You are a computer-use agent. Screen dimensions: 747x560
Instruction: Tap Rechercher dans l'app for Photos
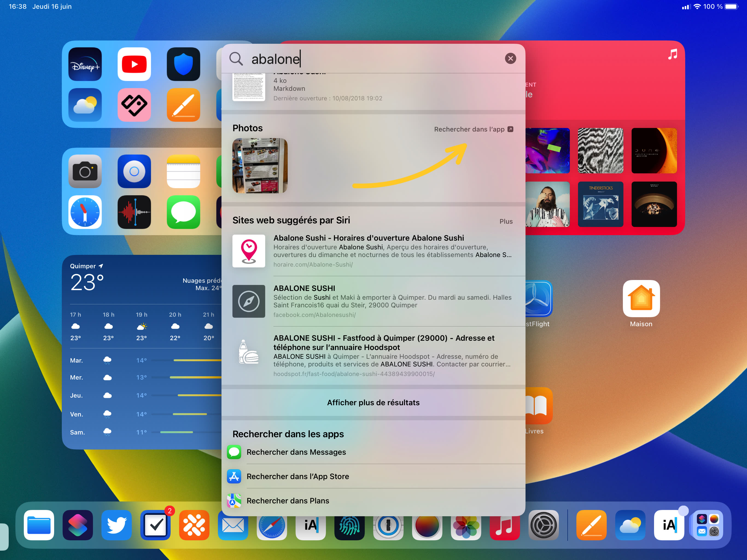coord(474,129)
